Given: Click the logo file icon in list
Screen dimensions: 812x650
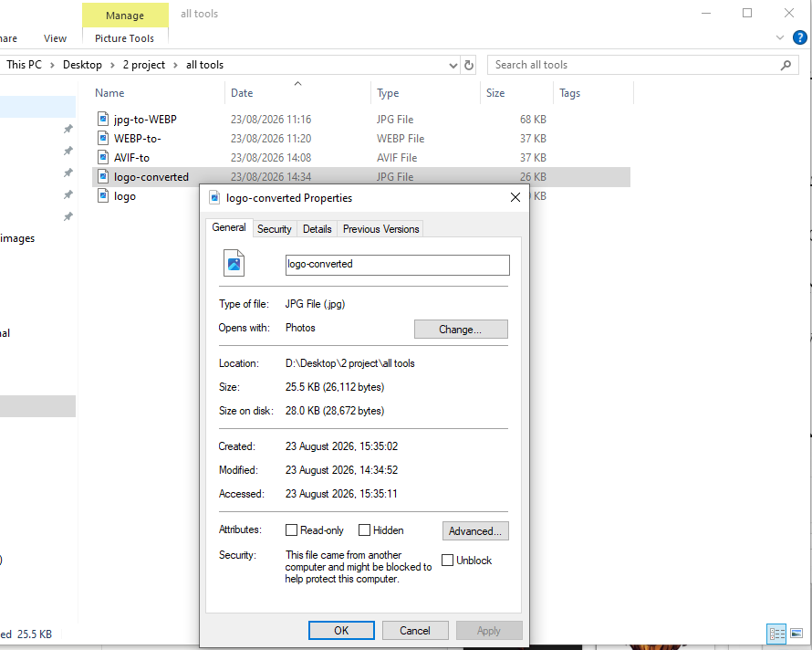Looking at the screenshot, I should 103,196.
